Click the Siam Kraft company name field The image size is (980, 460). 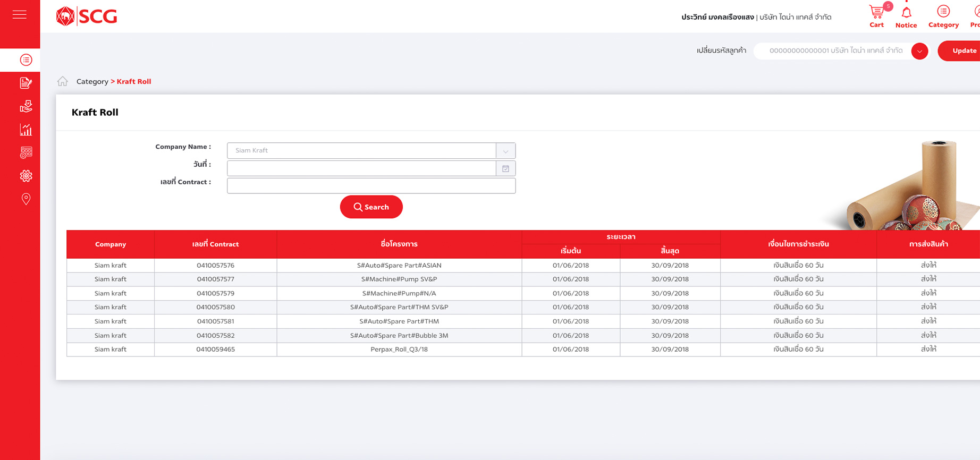[x=361, y=151]
